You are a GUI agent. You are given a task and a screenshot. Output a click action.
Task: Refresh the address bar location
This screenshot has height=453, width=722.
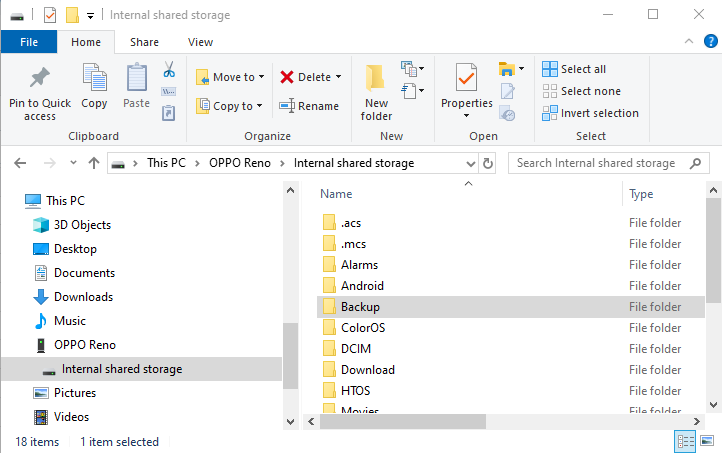(x=488, y=163)
